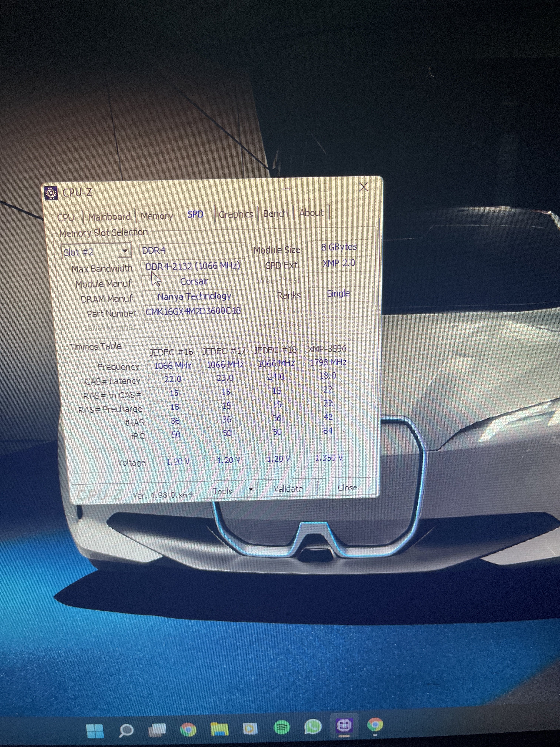Go to the About tab

pyautogui.click(x=311, y=213)
